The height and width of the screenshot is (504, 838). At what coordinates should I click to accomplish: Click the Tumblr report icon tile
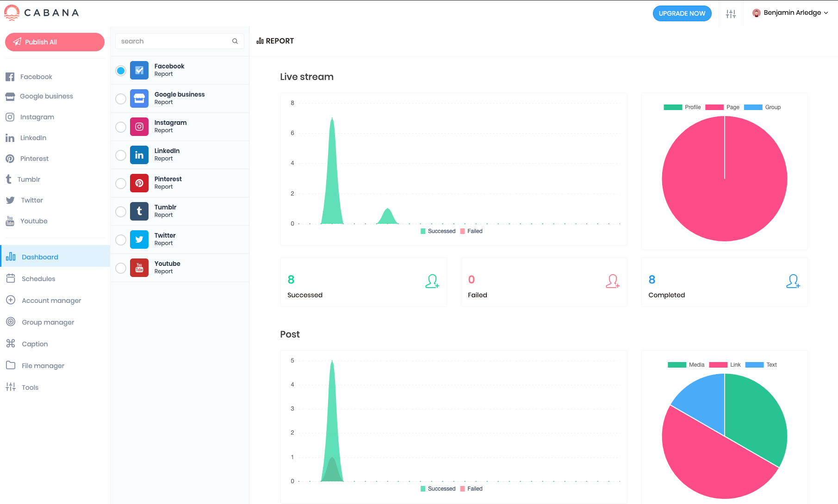(x=139, y=211)
